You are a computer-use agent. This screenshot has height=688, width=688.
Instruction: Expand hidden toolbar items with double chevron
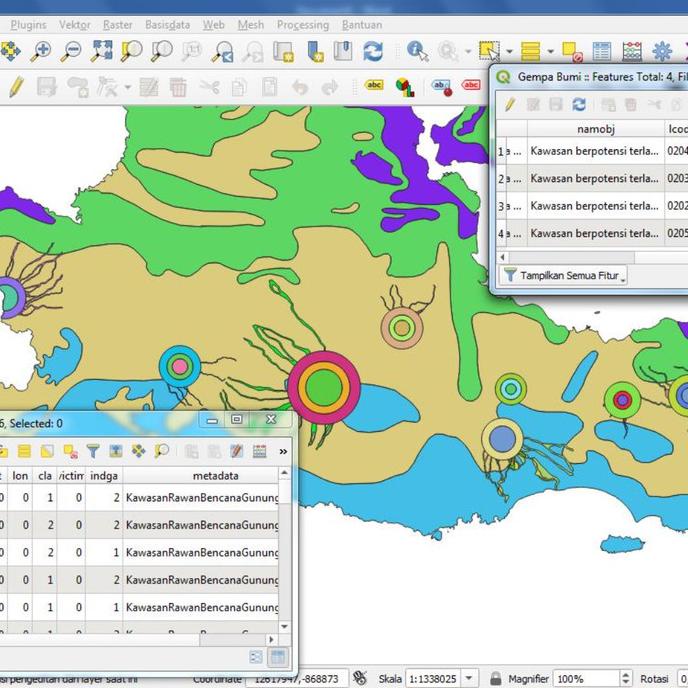tap(283, 451)
